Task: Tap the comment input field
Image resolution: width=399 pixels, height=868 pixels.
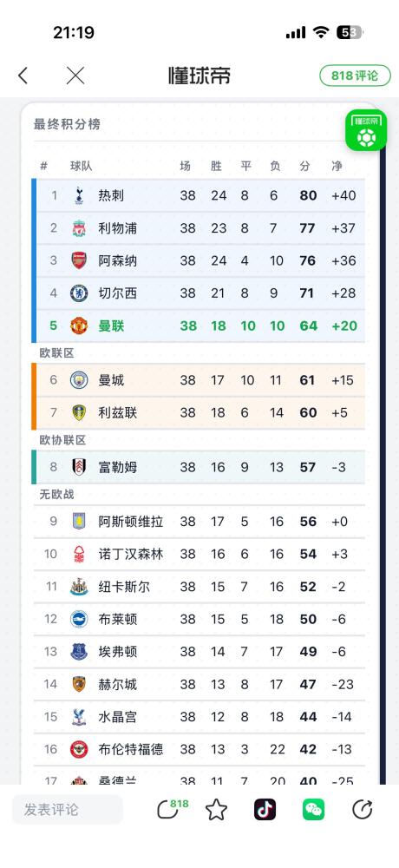Action: pos(68,809)
